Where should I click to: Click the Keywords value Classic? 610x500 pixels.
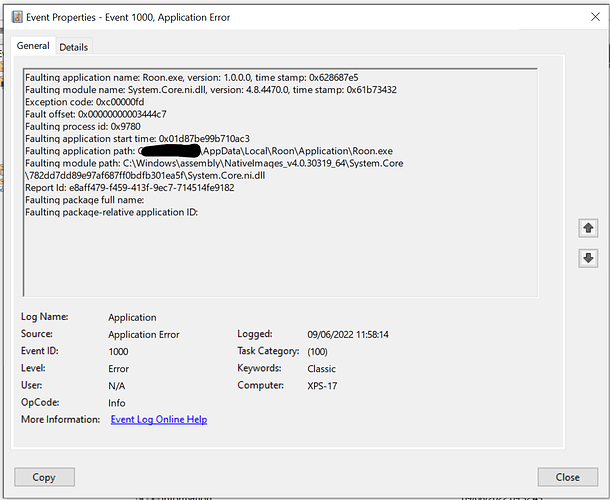(x=321, y=369)
